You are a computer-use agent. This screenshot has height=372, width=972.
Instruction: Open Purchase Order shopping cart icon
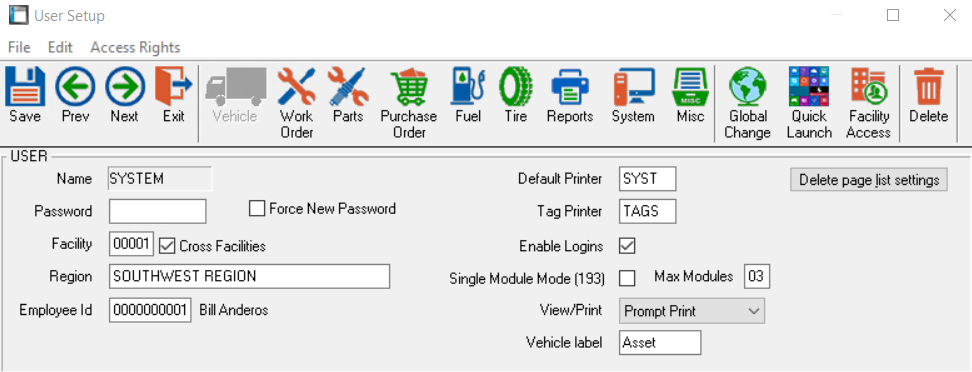[409, 88]
